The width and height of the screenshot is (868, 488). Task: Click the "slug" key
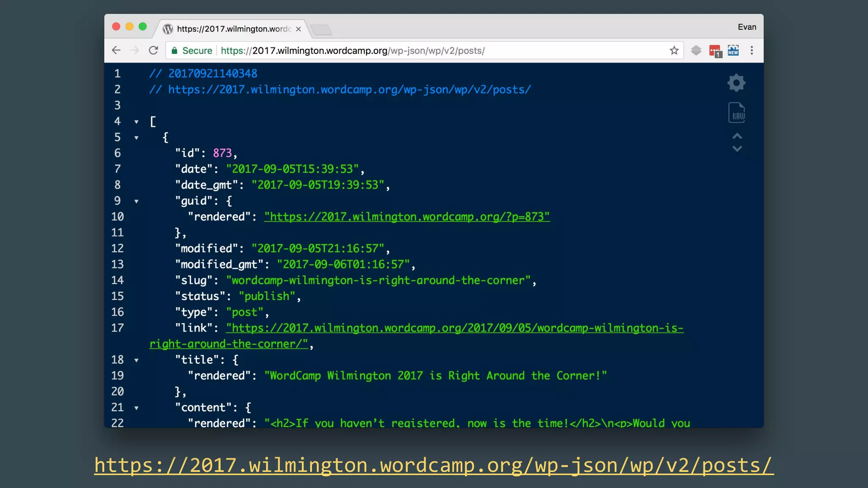click(x=194, y=280)
